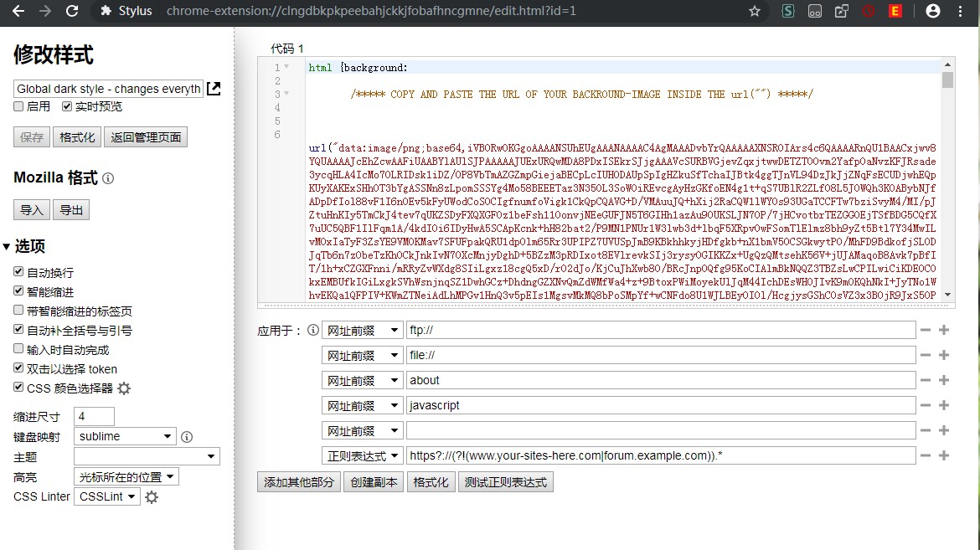Bookmark this page with the star icon

click(x=755, y=11)
